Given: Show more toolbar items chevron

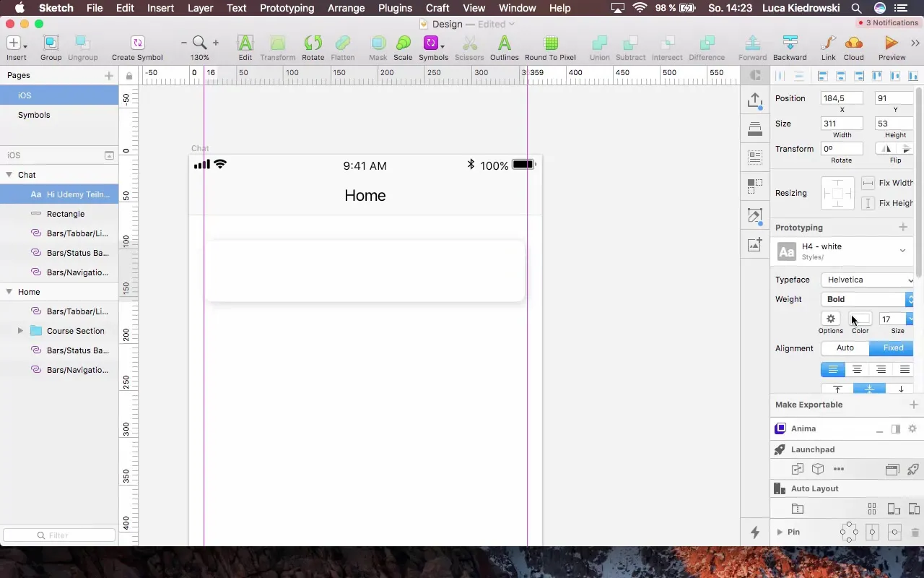Looking at the screenshot, I should coord(915,43).
